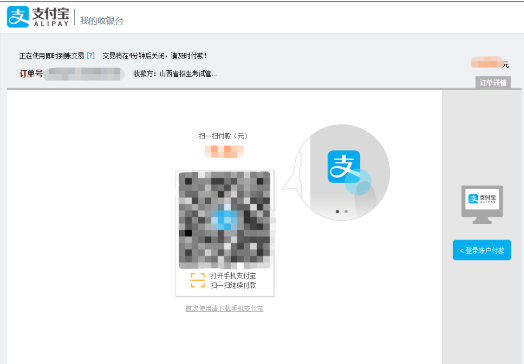Screen dimensions: 524x364
Task: Click the transaction closing countdown notice
Action: click(x=154, y=56)
